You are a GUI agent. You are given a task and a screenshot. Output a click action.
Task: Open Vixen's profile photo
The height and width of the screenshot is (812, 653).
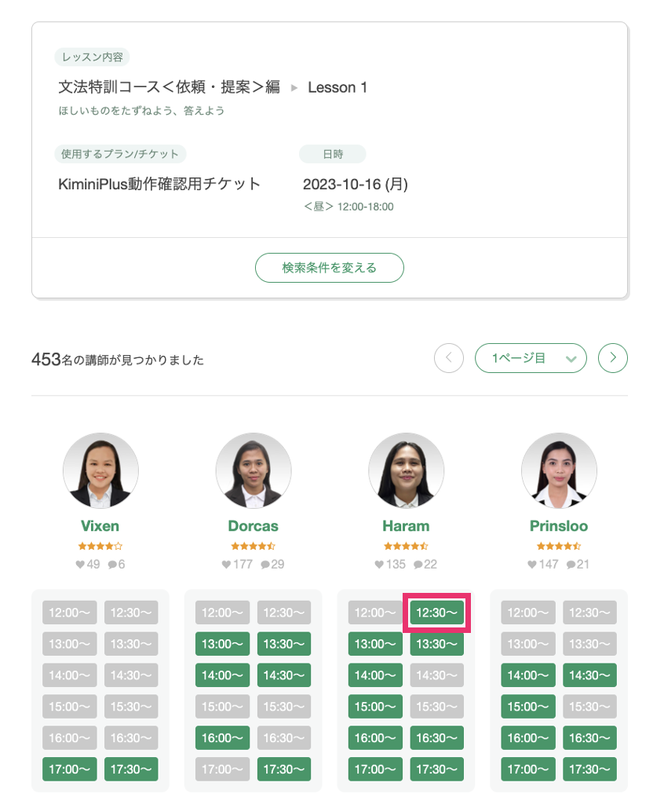(100, 470)
